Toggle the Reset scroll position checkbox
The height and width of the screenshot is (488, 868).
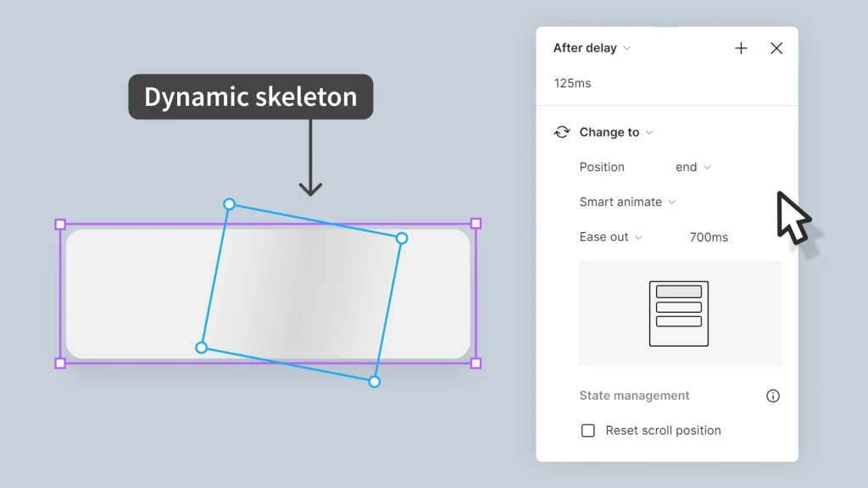pos(588,430)
